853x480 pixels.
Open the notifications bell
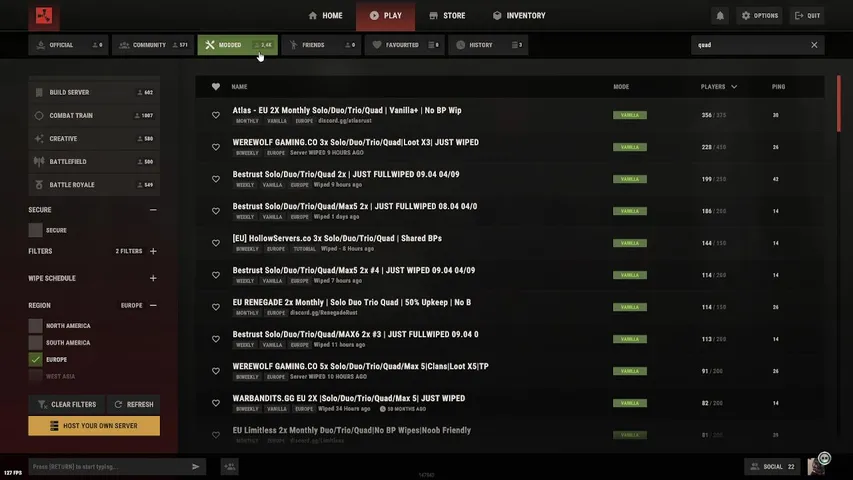720,16
